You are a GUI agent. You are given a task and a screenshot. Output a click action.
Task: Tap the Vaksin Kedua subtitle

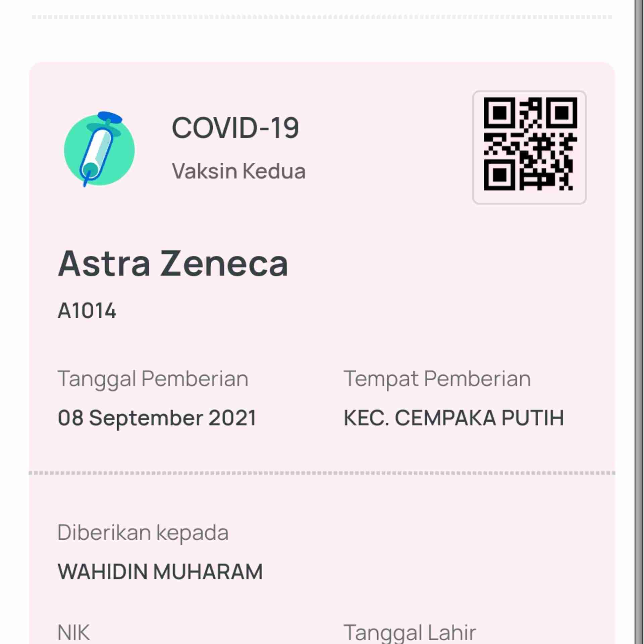point(238,171)
